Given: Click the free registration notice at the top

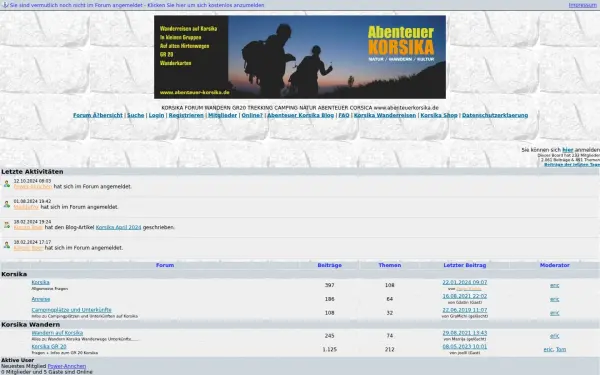Looking at the screenshot, I should click(137, 5).
